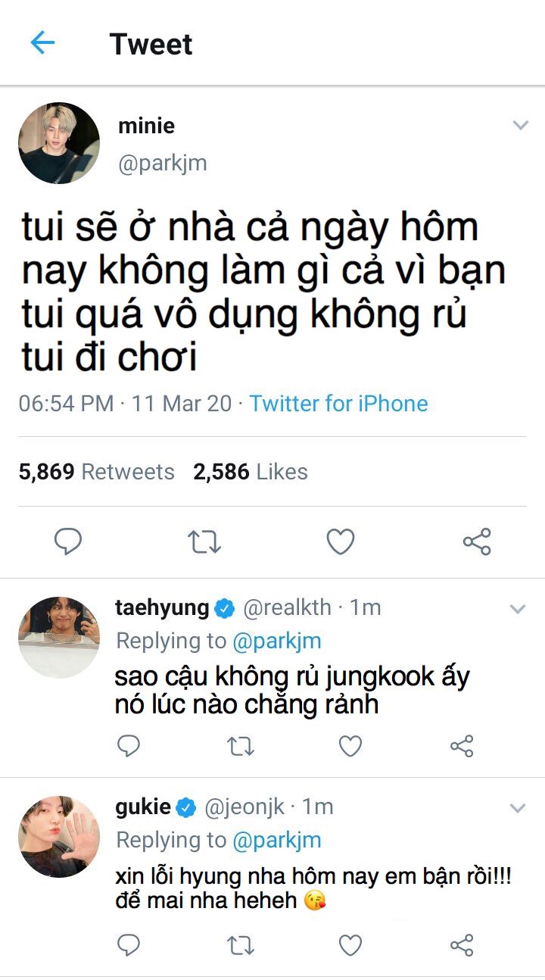
Task: Open options chevron on minie's tweet
Action: (x=520, y=126)
